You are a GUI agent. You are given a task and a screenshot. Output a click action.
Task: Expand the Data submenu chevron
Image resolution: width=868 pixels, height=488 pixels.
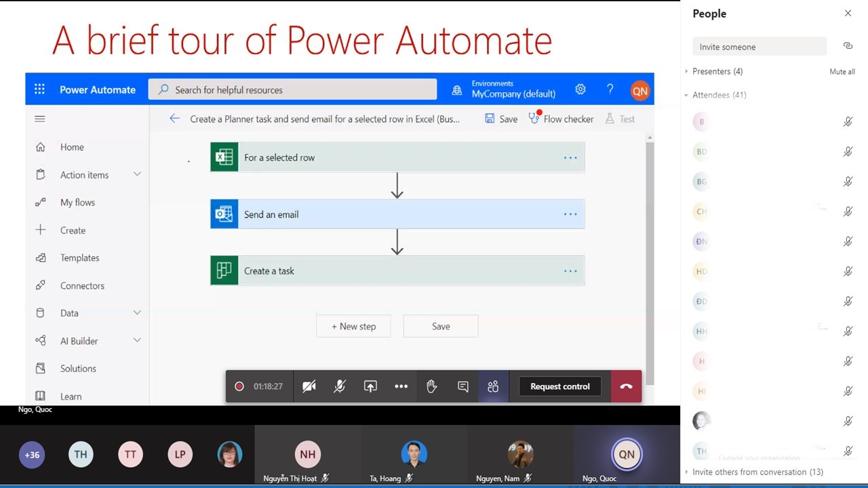(137, 312)
